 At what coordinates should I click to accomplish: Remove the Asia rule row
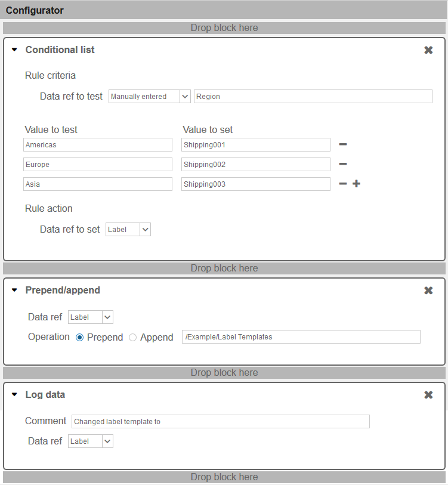tap(343, 184)
